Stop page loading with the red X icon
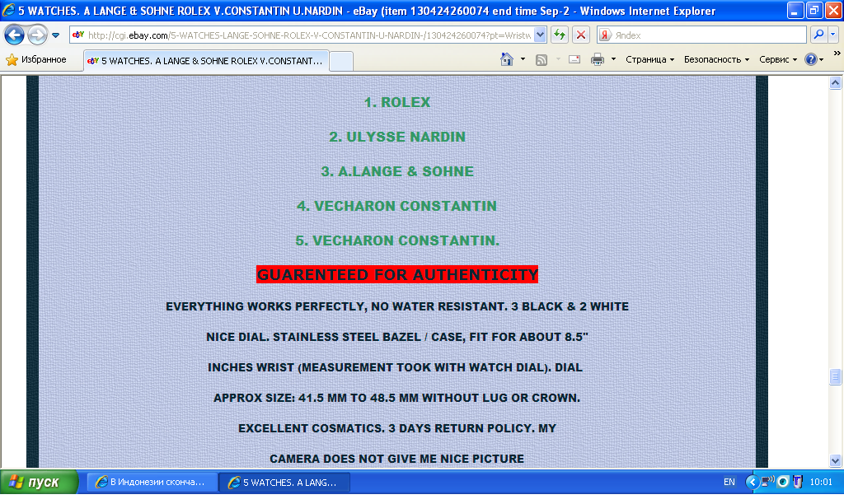The width and height of the screenshot is (844, 504). pyautogui.click(x=581, y=35)
